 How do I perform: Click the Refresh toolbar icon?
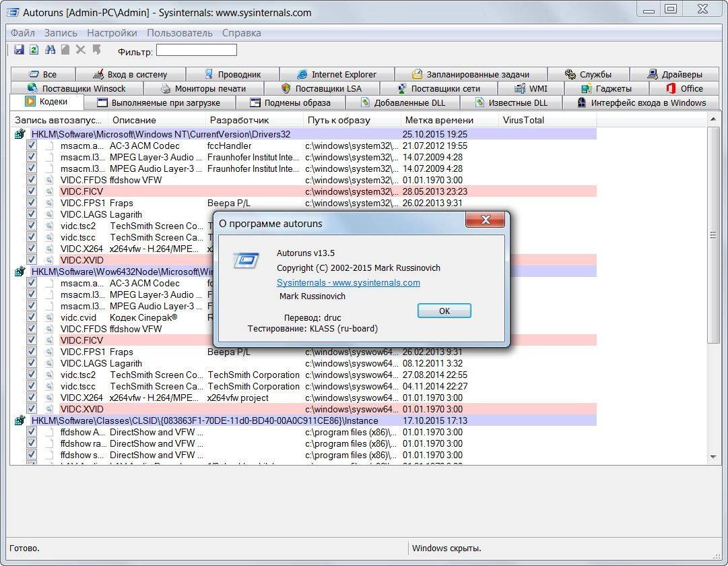[x=34, y=50]
